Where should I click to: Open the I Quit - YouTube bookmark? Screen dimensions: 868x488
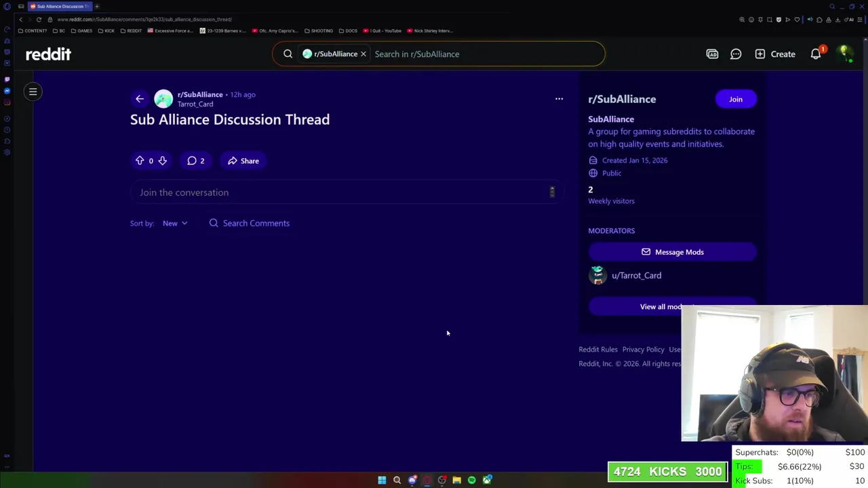click(382, 30)
